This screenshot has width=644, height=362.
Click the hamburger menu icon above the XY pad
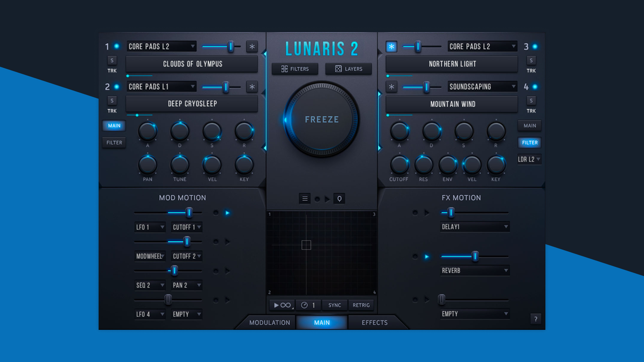coord(305,198)
